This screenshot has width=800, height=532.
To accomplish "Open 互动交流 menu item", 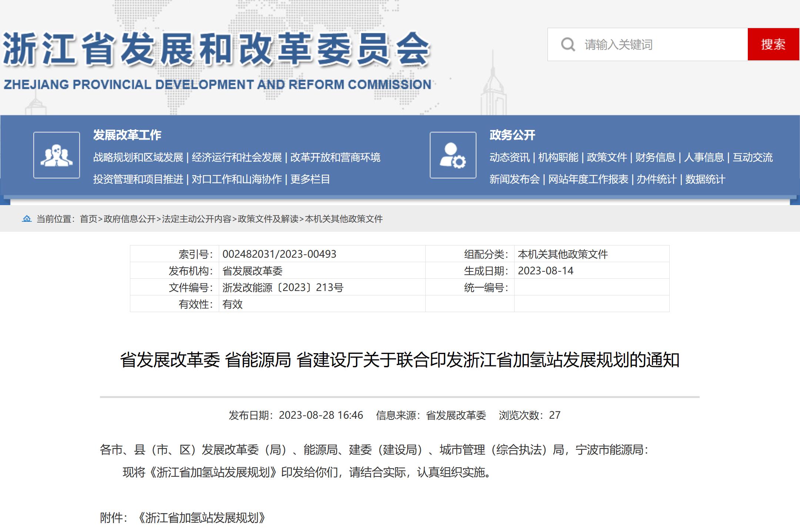I will [753, 157].
